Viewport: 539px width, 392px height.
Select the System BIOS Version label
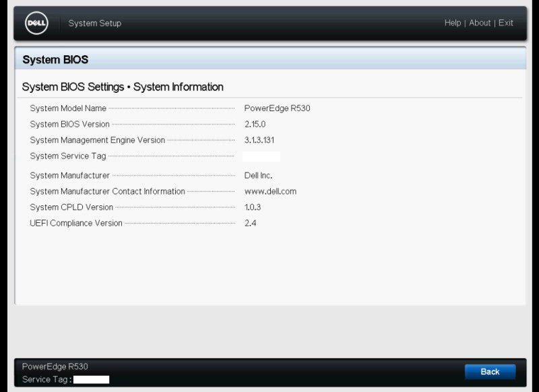click(x=70, y=124)
